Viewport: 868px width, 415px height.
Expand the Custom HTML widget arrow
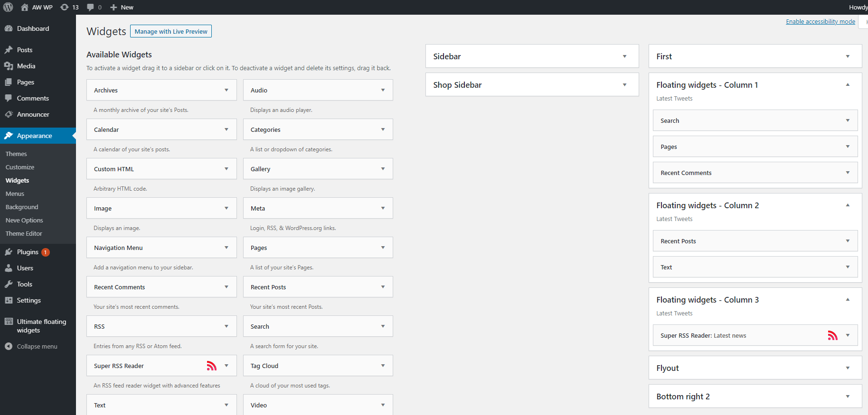pos(226,169)
